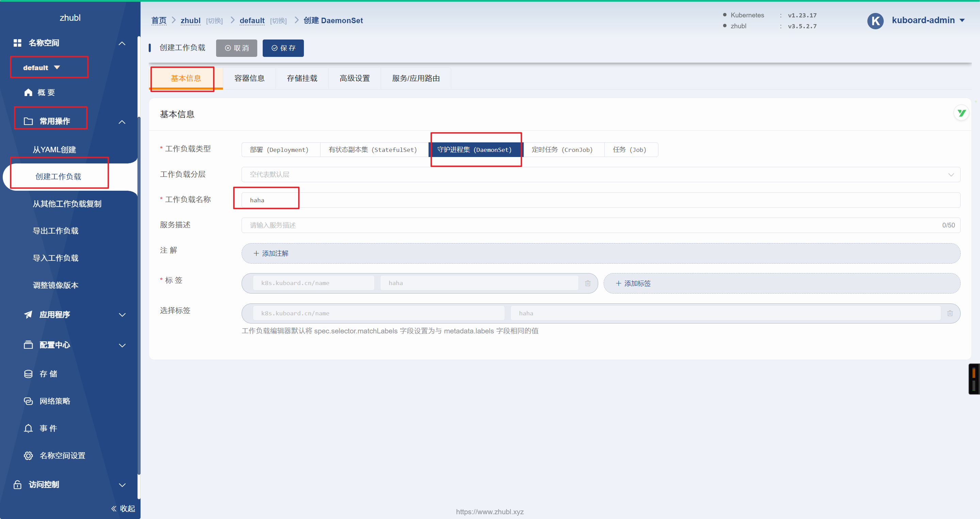This screenshot has width=980, height=519.
Task: Click the folder icon beside 常用操作
Action: [x=28, y=121]
